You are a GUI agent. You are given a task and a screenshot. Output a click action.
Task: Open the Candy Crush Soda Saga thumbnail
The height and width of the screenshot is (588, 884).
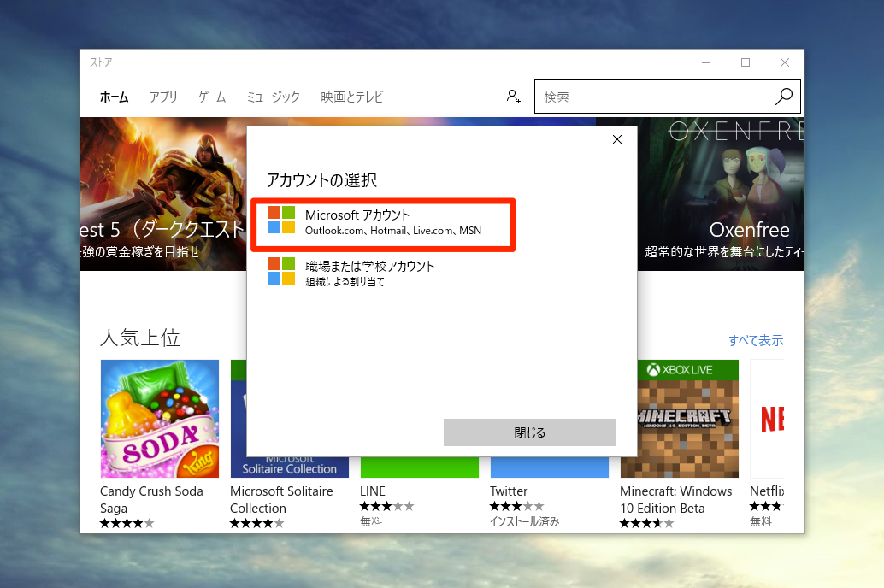(160, 419)
